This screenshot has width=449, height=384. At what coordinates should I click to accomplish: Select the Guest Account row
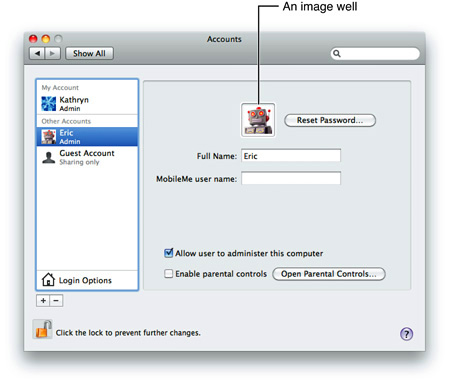click(87, 157)
